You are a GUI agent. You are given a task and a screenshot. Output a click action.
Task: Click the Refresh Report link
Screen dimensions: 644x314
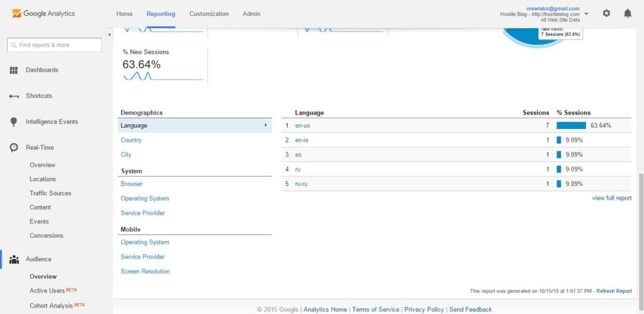(x=614, y=291)
